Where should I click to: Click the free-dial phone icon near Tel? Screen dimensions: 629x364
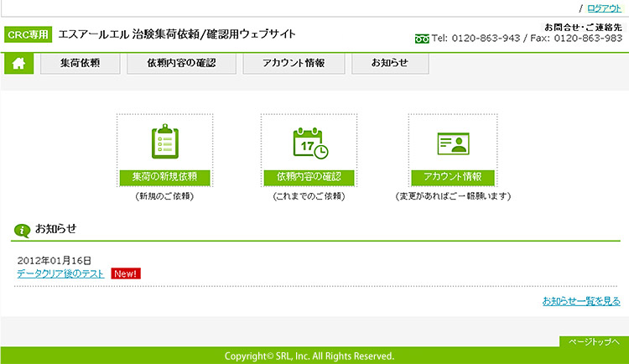point(422,39)
